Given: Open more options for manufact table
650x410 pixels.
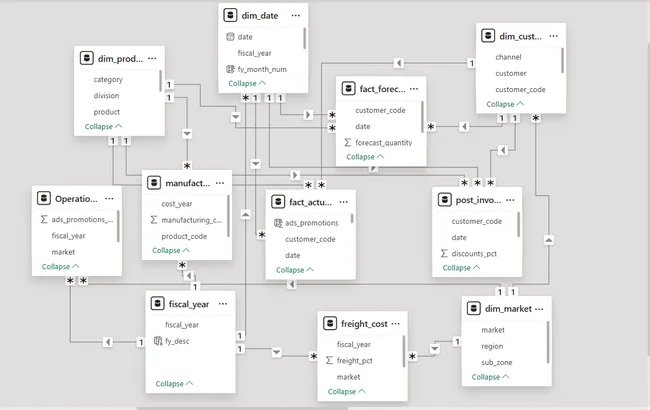Looking at the screenshot, I should pyautogui.click(x=220, y=183).
